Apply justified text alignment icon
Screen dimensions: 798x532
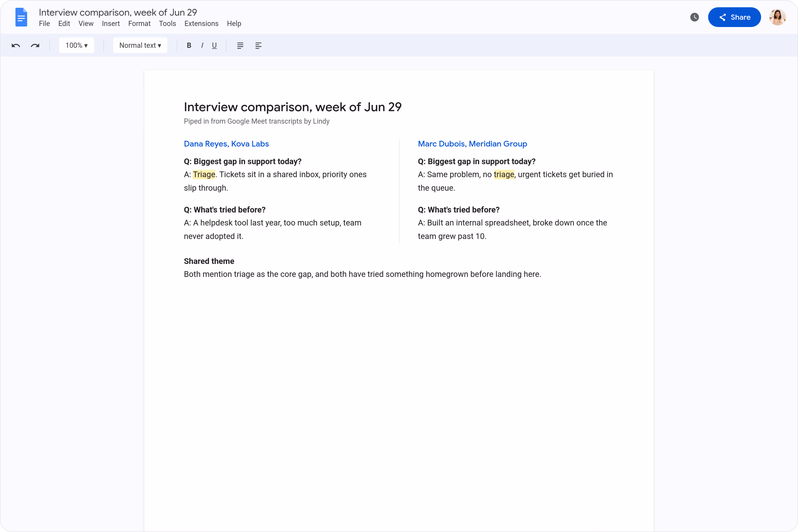point(240,45)
